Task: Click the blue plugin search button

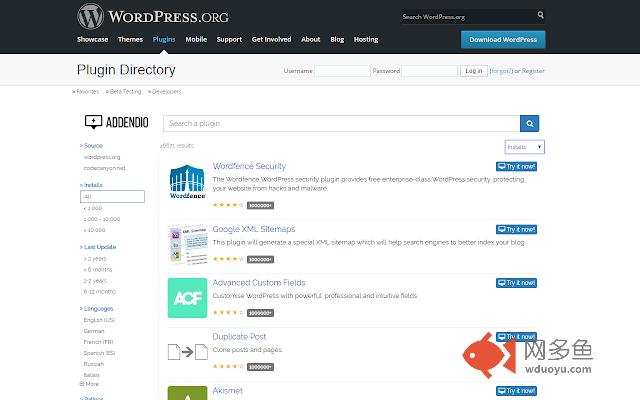Action: pos(529,124)
